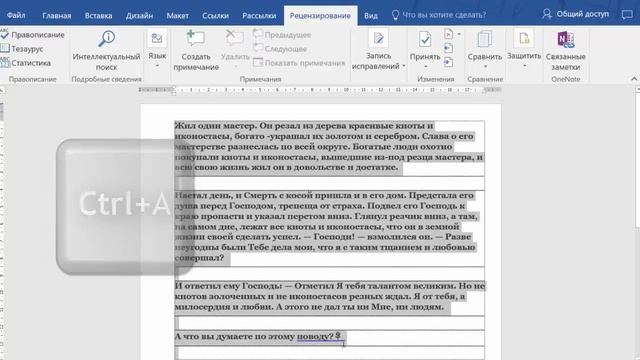Click paragraph starting 'И ответил ему Господь'
Screen dimensions: 640x360
pos(329,296)
